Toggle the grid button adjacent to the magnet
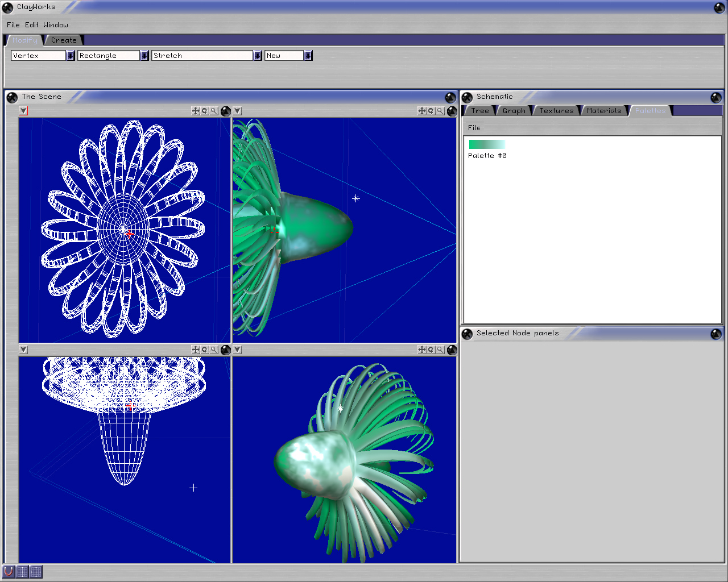 pyautogui.click(x=22, y=571)
